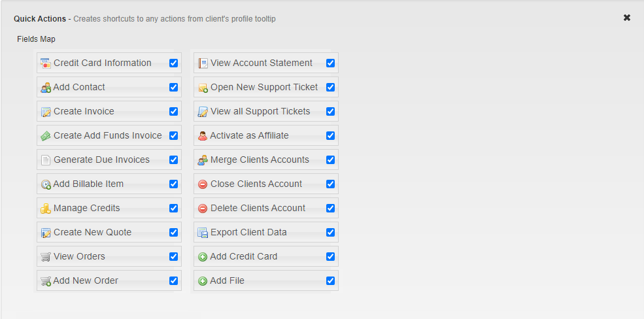
Task: Click the Add New Order cart icon
Action: click(46, 281)
